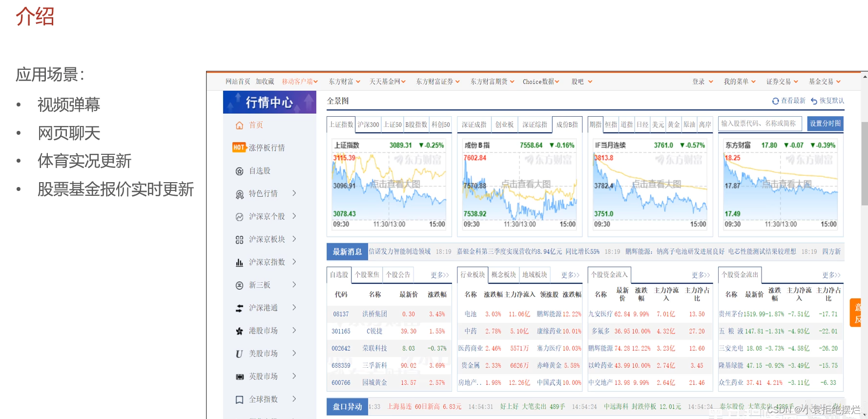Switch to 个股聚焦 tab
Screen dimensions: 868x419
[367, 275]
